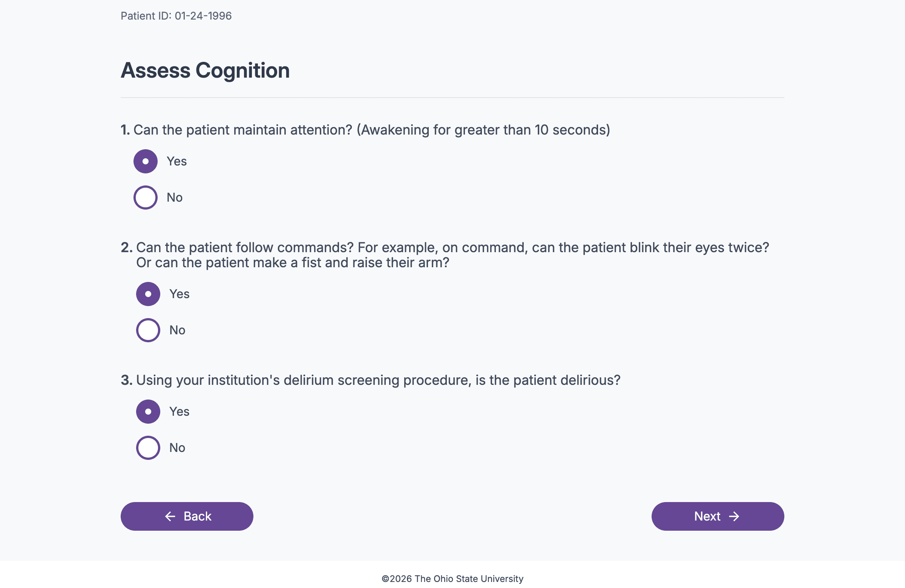Image resolution: width=905 pixels, height=588 pixels.
Task: Click question 1 text about maintaining attention
Action: click(365, 130)
